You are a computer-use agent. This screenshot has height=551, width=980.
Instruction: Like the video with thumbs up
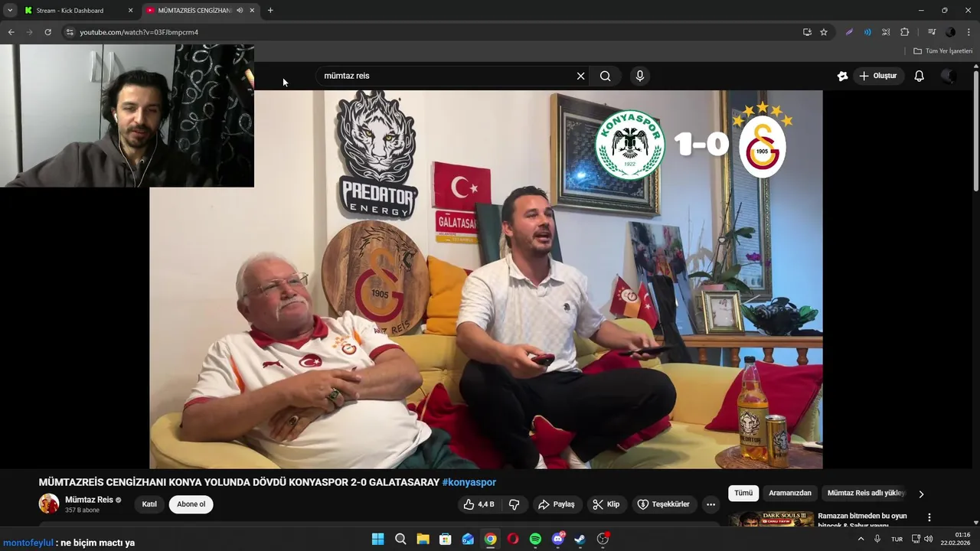(479, 504)
